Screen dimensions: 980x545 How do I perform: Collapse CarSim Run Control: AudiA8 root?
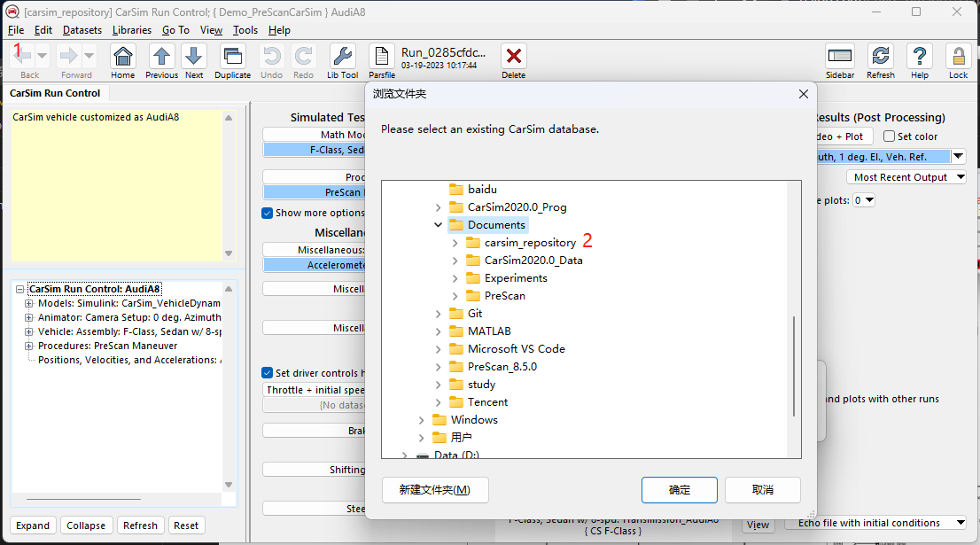pos(20,290)
